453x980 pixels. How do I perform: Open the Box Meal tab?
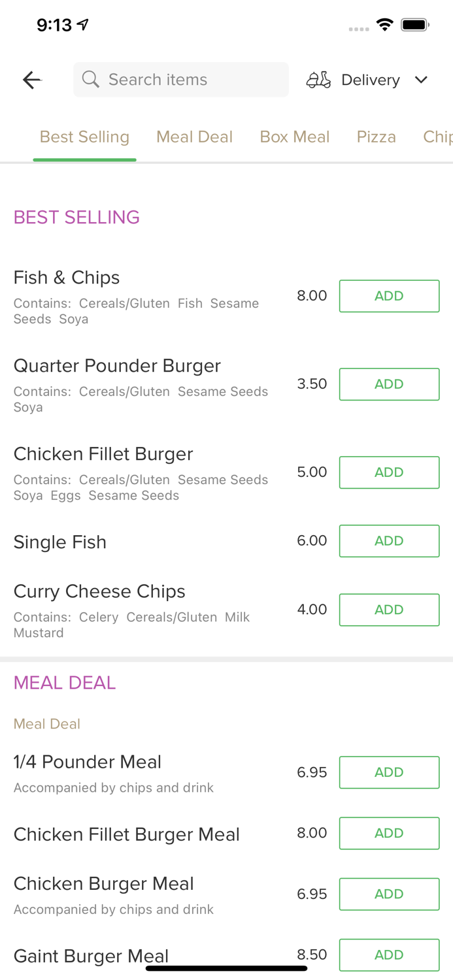(x=295, y=137)
